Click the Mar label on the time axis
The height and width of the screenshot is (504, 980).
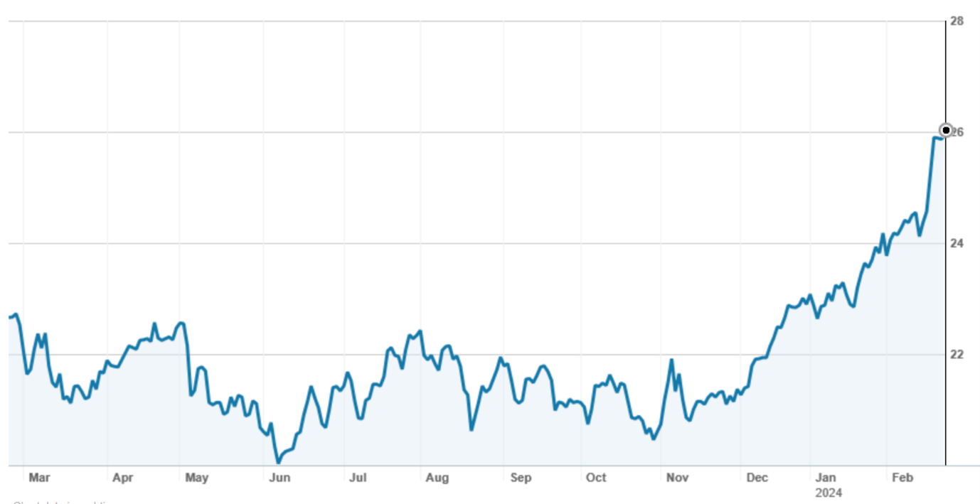(39, 478)
